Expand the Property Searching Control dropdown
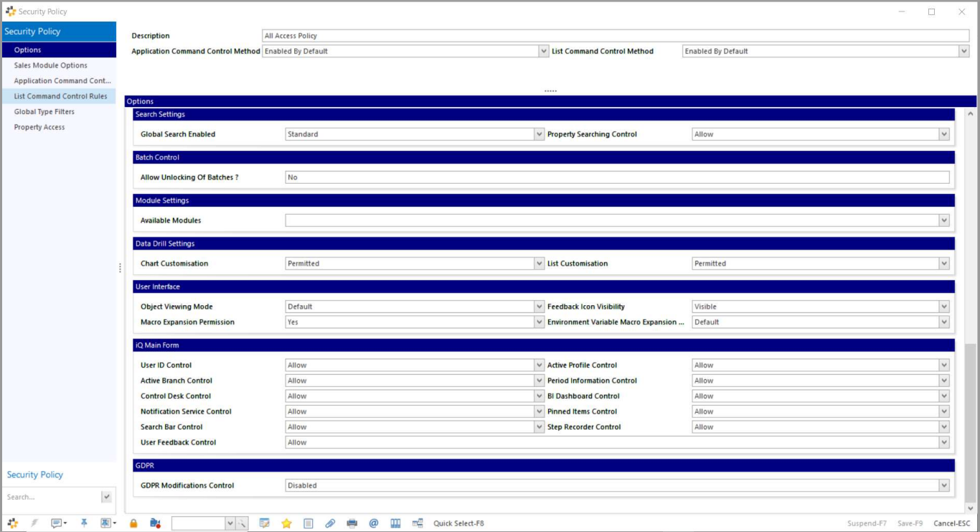 pos(944,134)
